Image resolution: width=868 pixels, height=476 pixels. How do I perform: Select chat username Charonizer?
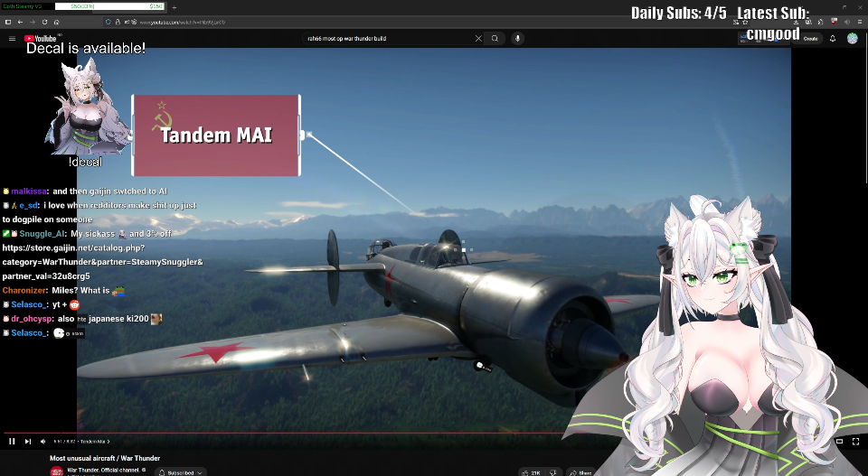tap(24, 290)
